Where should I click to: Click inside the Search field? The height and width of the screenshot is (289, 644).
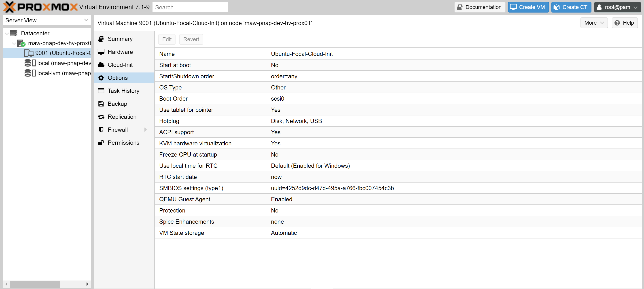click(190, 7)
